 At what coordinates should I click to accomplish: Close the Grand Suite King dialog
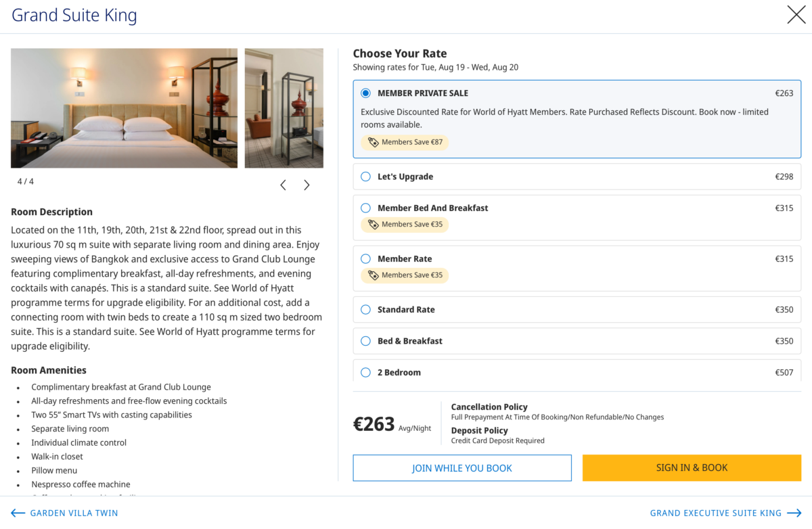(796, 15)
